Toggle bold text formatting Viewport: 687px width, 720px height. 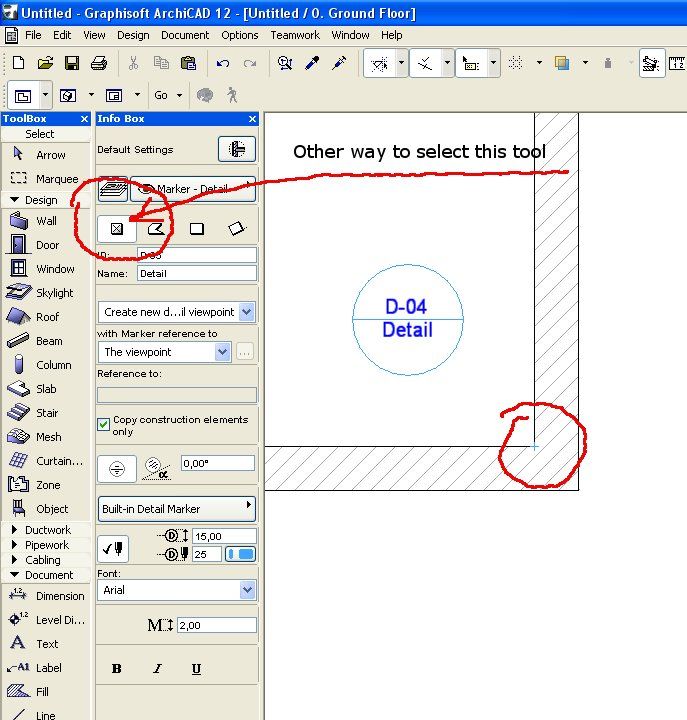[117, 669]
